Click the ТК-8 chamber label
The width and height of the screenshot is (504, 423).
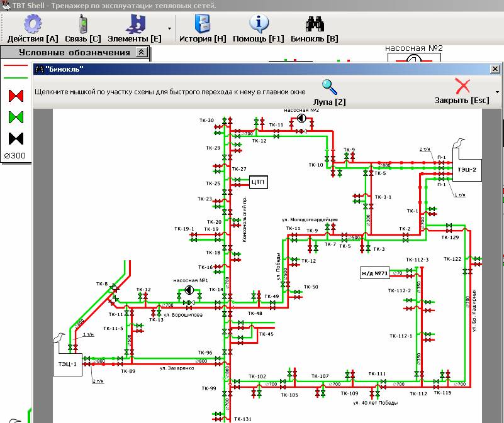coord(102,283)
